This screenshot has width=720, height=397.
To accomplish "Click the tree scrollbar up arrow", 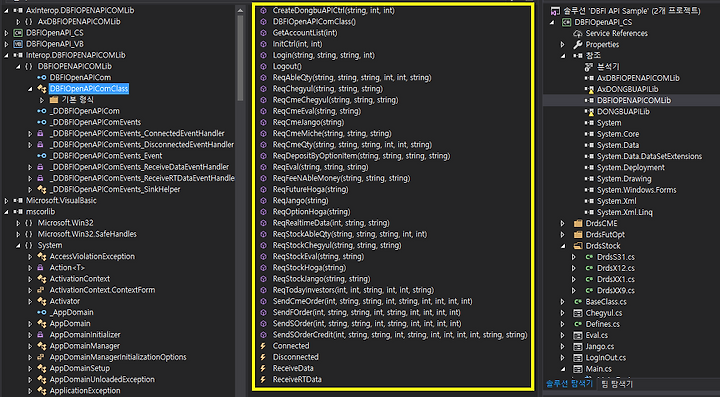I will pos(240,10).
